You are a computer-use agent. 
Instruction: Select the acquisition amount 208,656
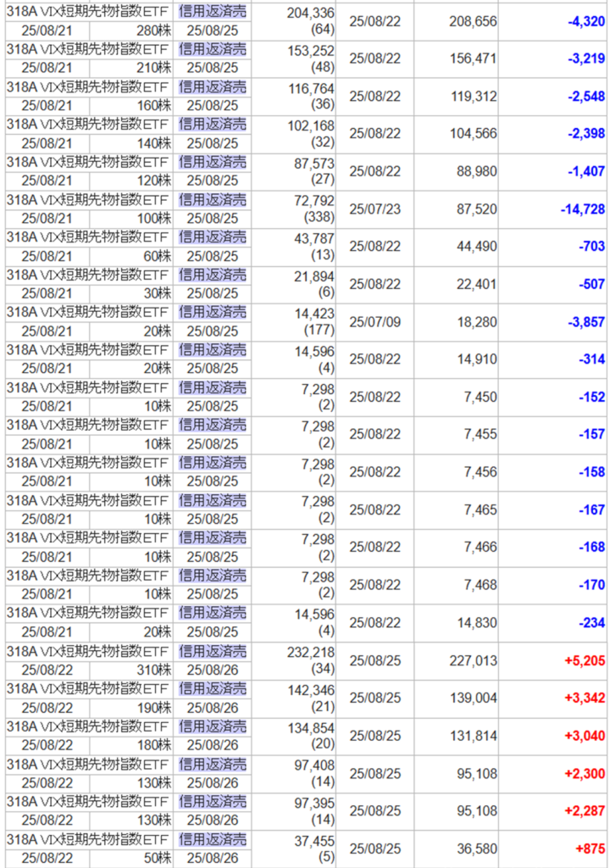(474, 21)
